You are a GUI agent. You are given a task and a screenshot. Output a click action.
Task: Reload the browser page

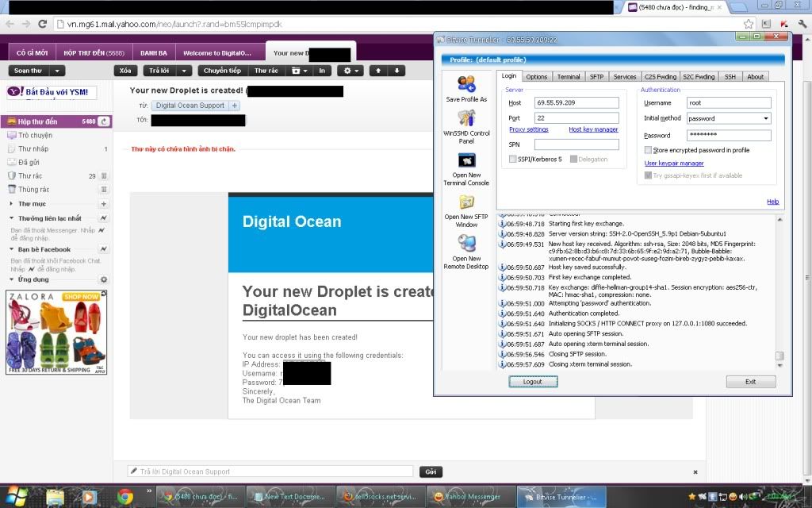coord(43,24)
